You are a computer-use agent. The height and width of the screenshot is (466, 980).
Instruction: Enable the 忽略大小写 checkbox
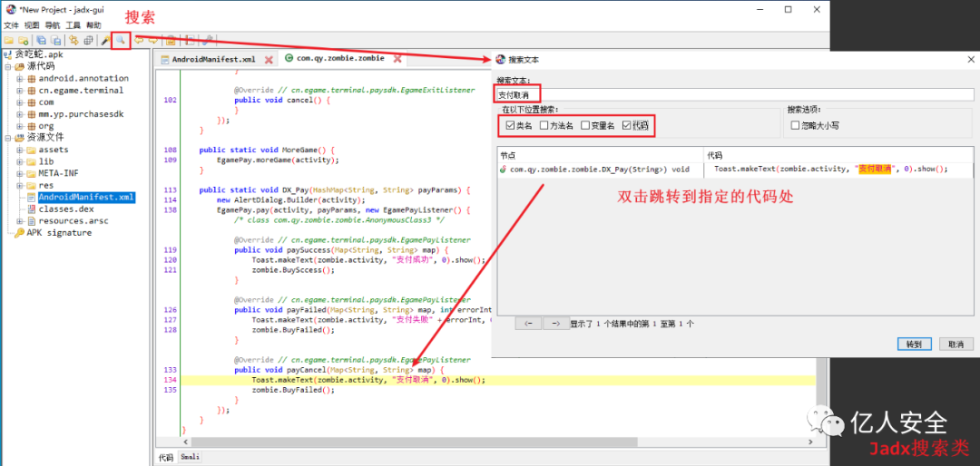(x=795, y=125)
